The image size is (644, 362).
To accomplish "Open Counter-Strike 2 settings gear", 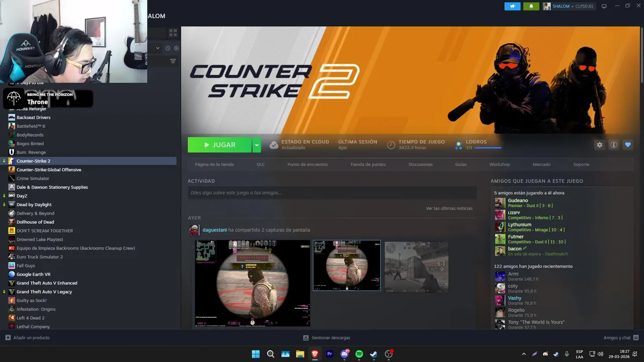I will coord(599,145).
